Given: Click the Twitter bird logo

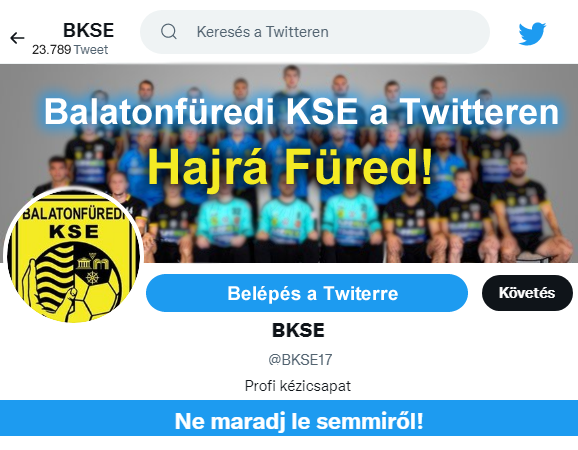Looking at the screenshot, I should (532, 34).
